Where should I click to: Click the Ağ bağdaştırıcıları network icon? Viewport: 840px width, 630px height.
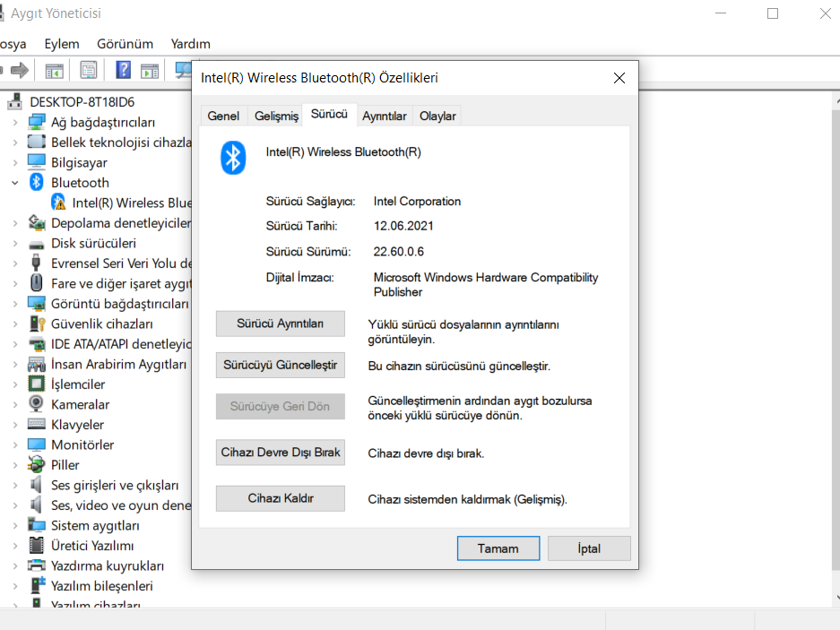click(37, 122)
